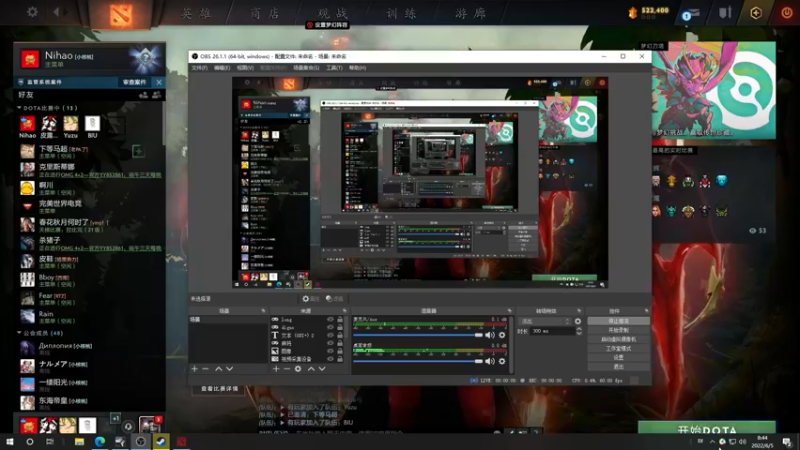Viewport: 800px width, 450px height.
Task: Click the Dota 2 logo home button
Action: (121, 15)
